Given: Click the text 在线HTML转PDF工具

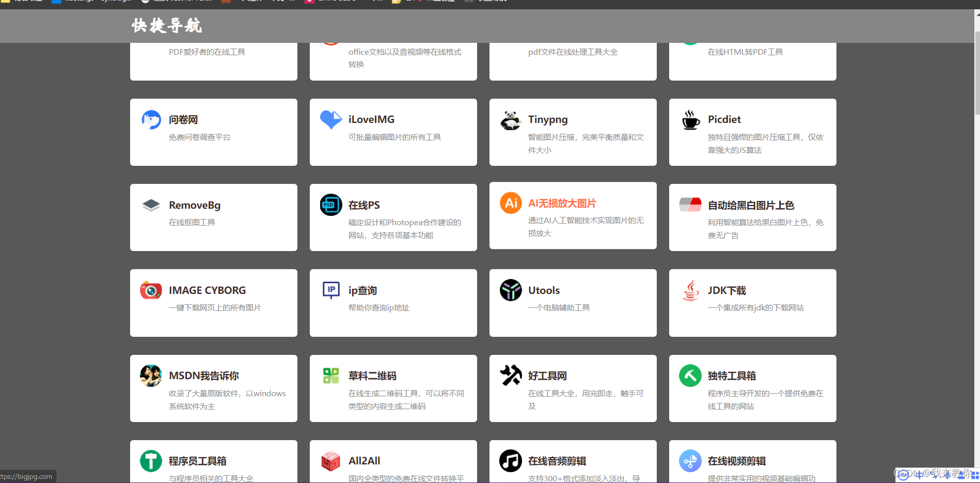Looking at the screenshot, I should (745, 52).
